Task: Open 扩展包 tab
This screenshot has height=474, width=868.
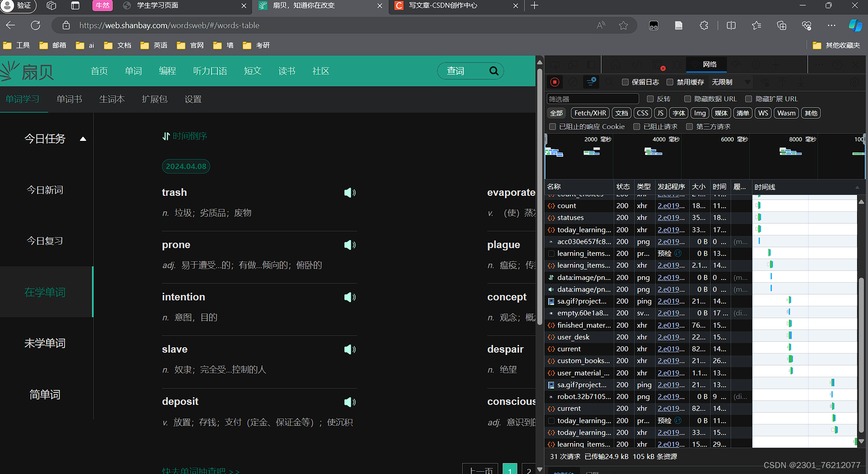Action: [x=155, y=99]
